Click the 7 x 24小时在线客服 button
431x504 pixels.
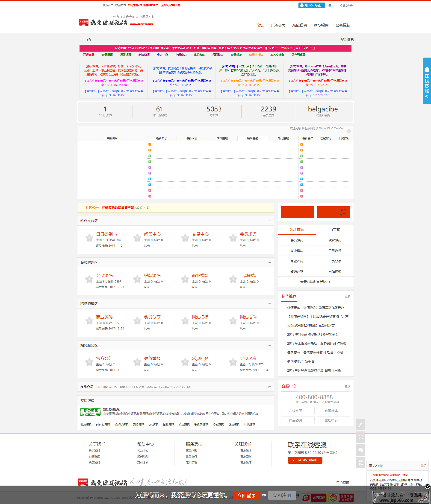pyautogui.click(x=305, y=460)
